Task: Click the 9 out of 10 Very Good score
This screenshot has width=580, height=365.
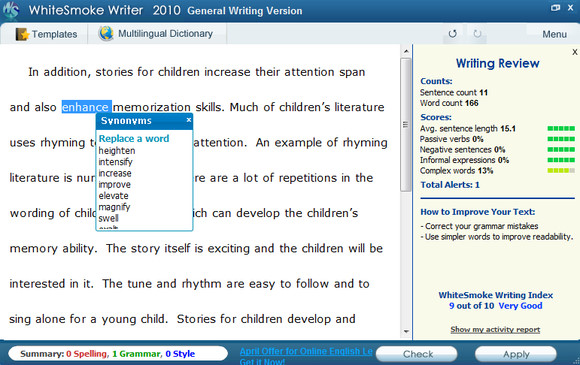Action: [495, 306]
